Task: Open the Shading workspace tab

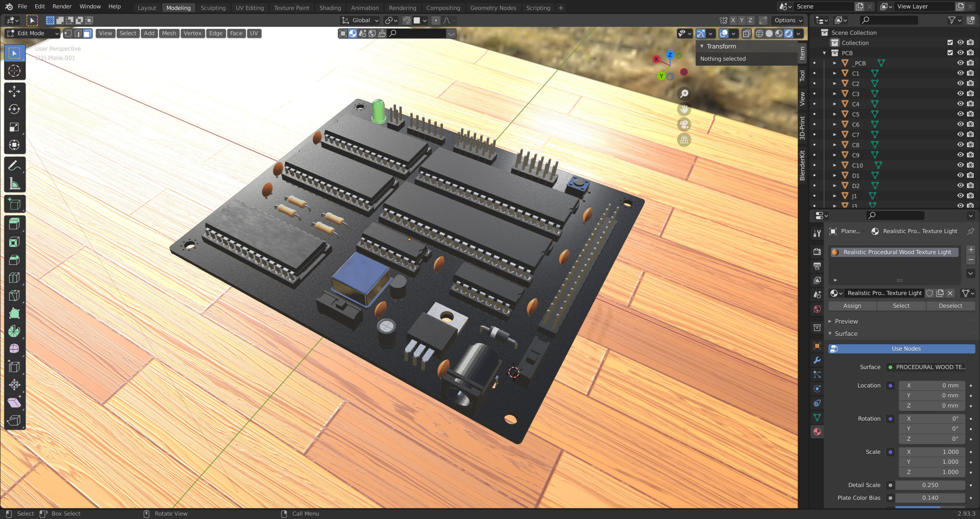Action: 330,8
